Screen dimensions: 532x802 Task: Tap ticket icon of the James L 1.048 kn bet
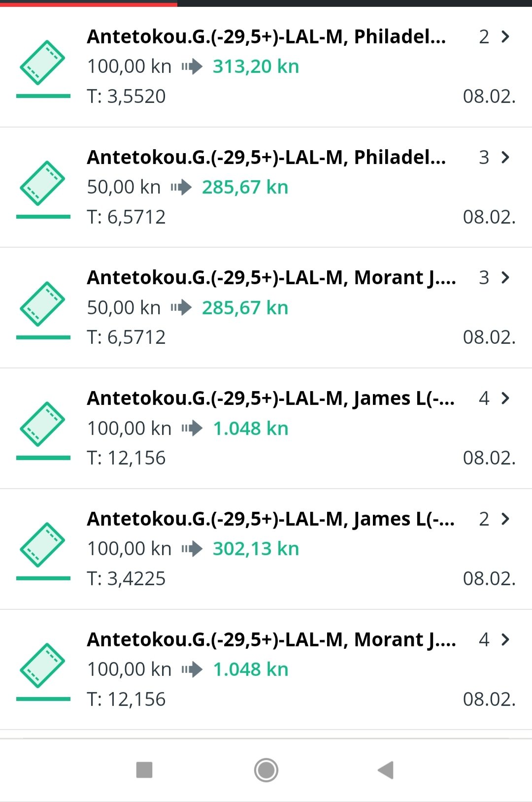point(43,425)
